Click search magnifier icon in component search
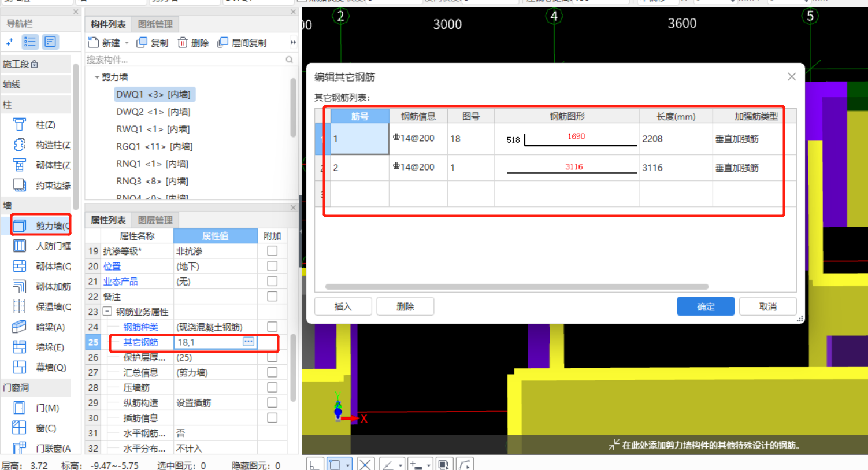This screenshot has height=470, width=868. point(290,60)
